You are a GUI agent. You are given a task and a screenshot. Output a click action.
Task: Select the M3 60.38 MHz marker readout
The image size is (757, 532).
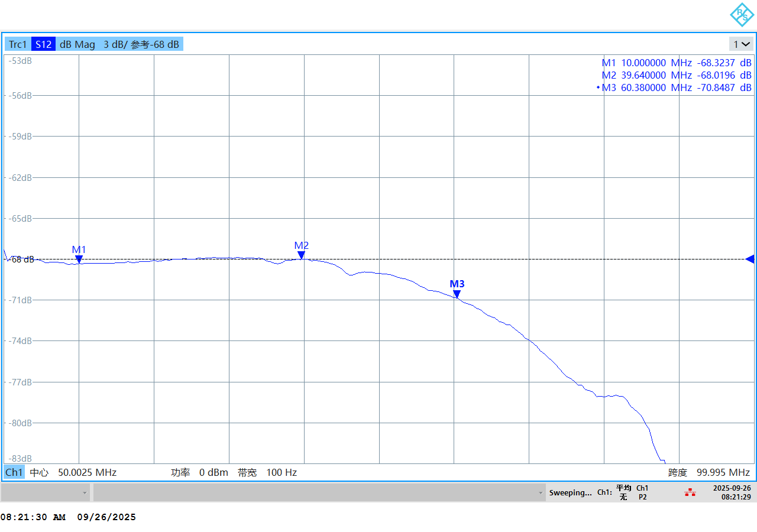[677, 87]
